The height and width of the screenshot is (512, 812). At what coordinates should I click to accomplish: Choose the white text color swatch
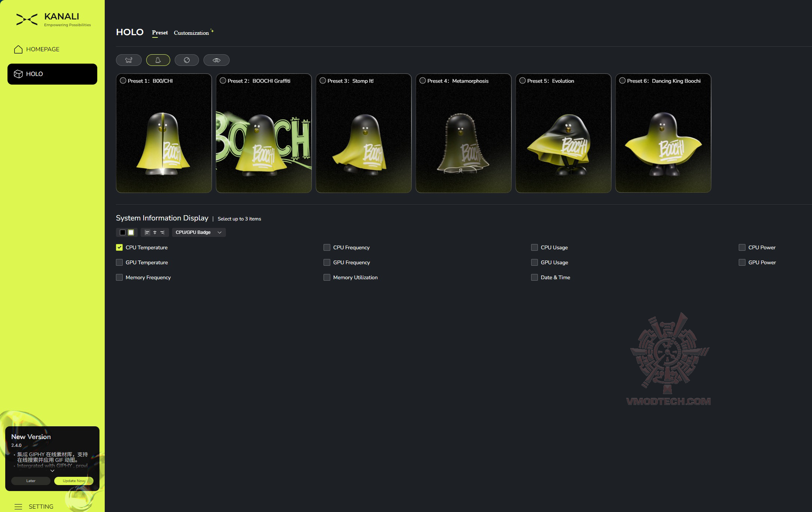(x=131, y=232)
